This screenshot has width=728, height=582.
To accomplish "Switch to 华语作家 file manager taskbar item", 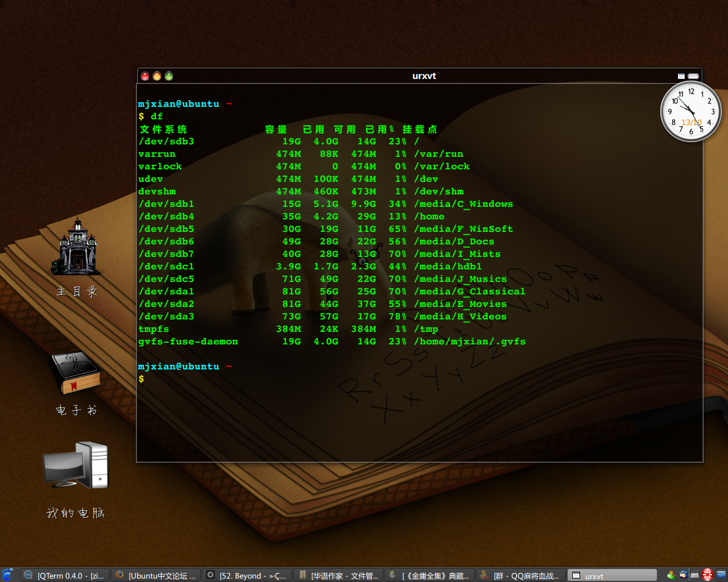I will click(x=338, y=575).
